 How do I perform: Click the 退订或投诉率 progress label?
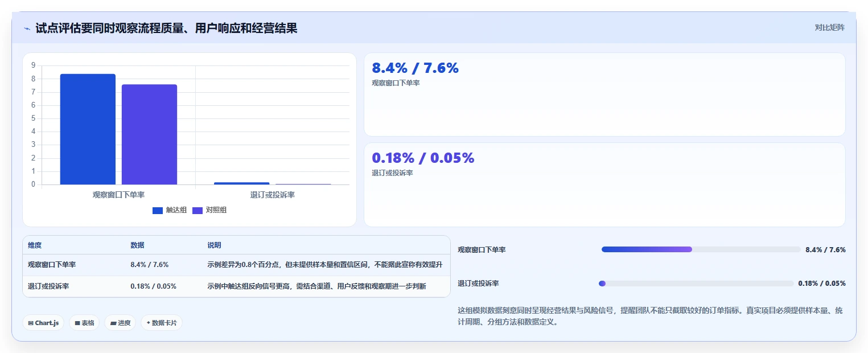point(478,284)
